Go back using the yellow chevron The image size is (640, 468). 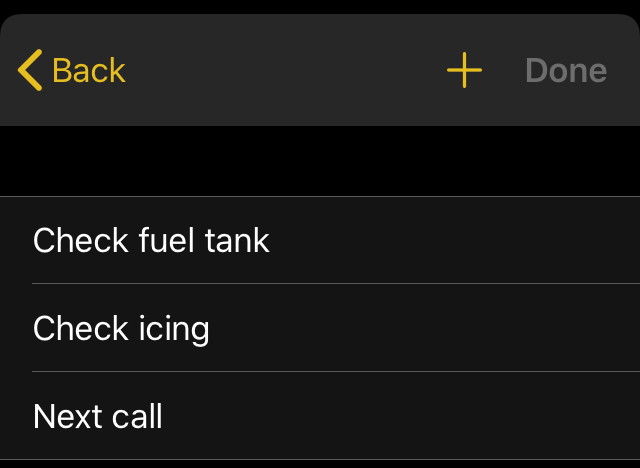30,70
